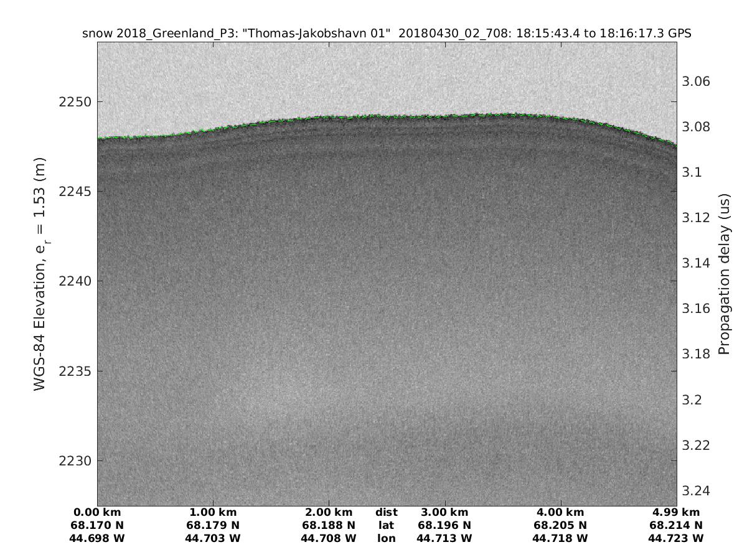Screen dimensions: 747x560
Task: Click the 1.00 km distance label
Action: [213, 513]
